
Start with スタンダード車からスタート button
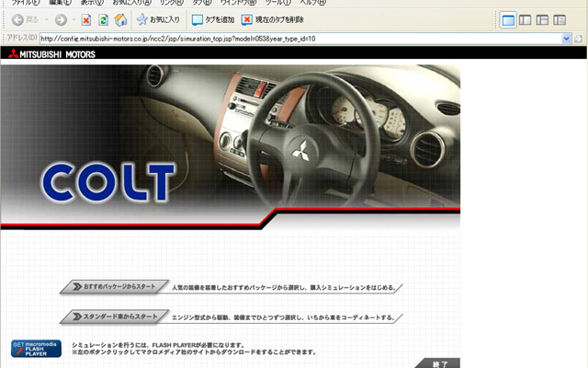(114, 316)
